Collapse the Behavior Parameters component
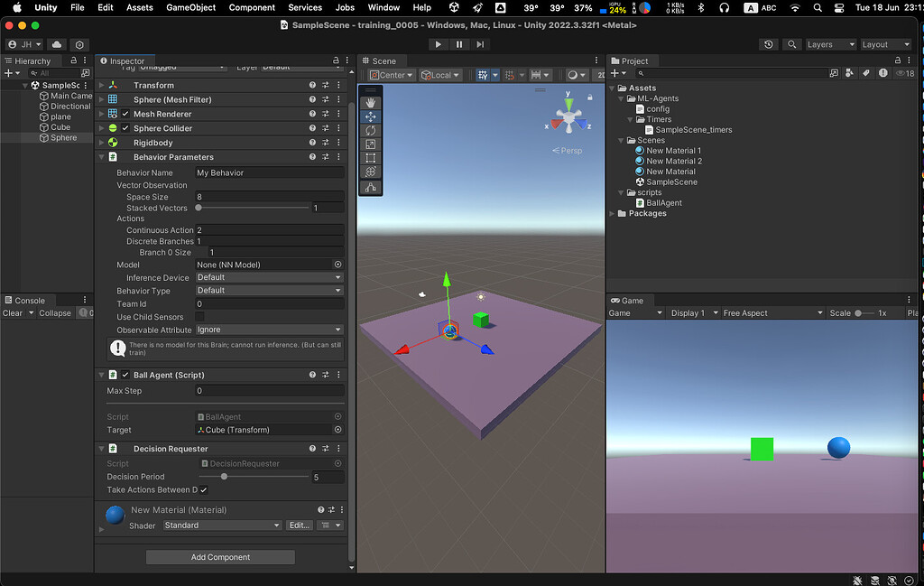The height and width of the screenshot is (586, 924). [x=102, y=155]
